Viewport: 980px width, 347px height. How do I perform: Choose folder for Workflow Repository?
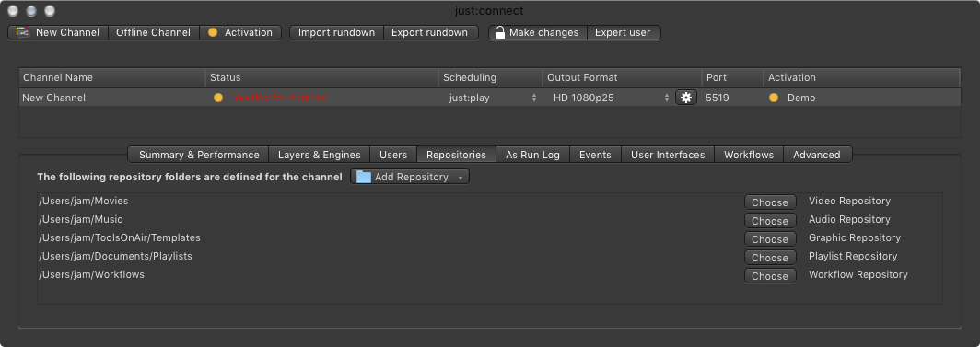tap(770, 276)
